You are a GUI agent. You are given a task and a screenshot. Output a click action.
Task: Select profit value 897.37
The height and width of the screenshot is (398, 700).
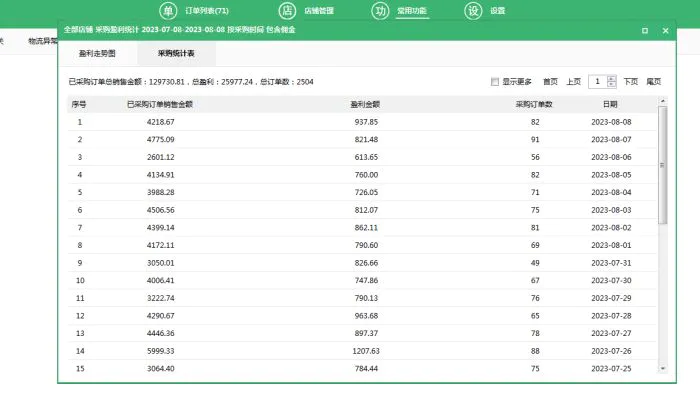(366, 333)
